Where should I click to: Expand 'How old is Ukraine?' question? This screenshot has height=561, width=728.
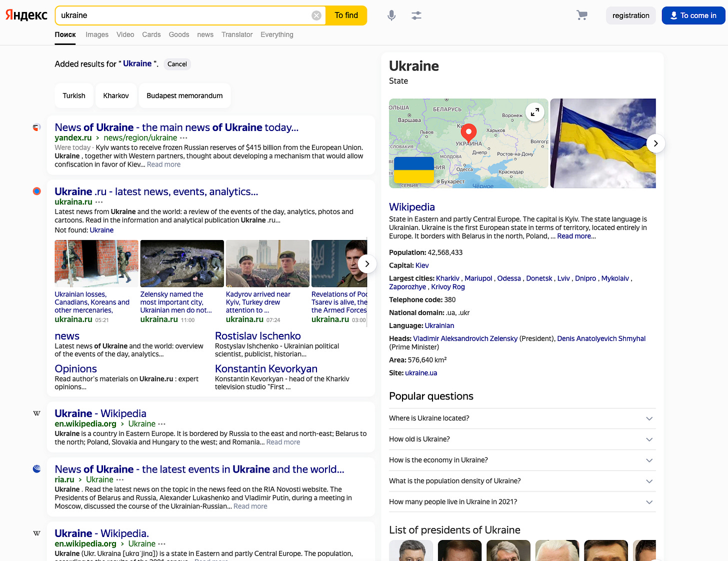tap(522, 439)
